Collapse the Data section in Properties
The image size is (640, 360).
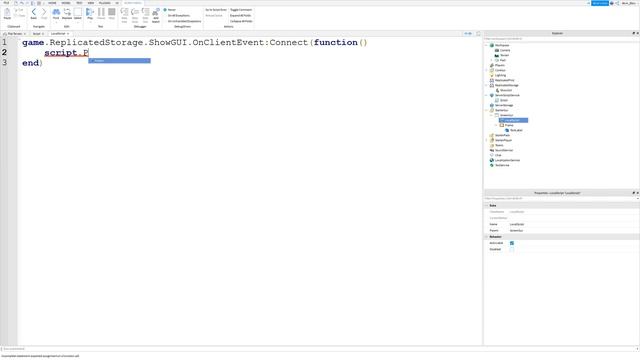pyautogui.click(x=487, y=206)
